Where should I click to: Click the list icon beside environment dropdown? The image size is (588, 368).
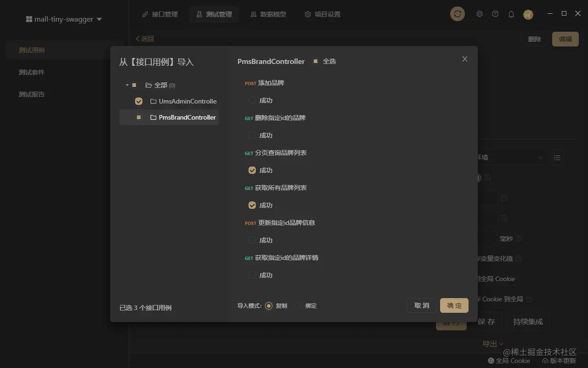point(557,158)
